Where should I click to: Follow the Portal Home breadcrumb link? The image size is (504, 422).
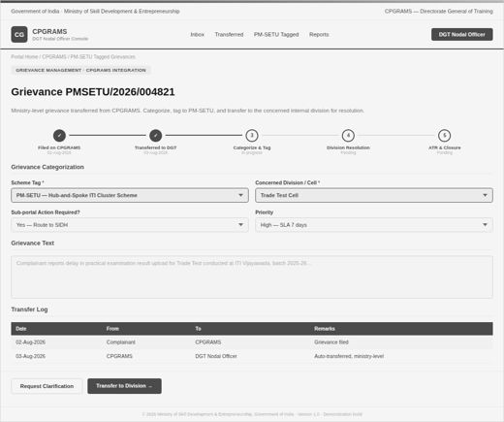[24, 56]
